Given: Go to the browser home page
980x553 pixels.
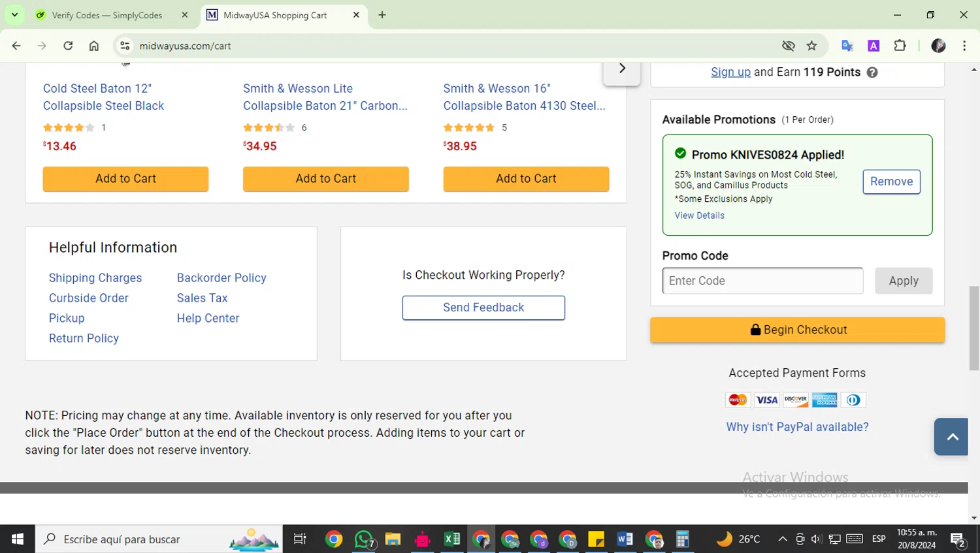Looking at the screenshot, I should click(x=94, y=46).
